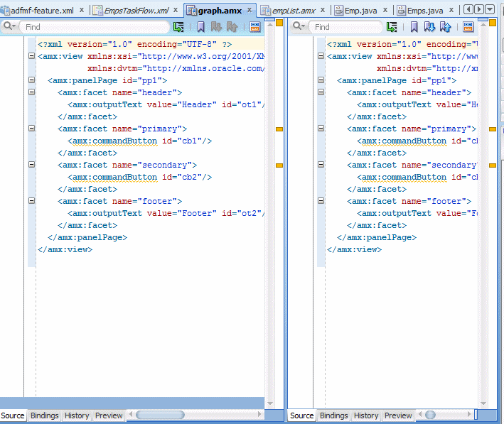
Task: Click the split-view icon in right editor toolbar
Action: point(468,27)
